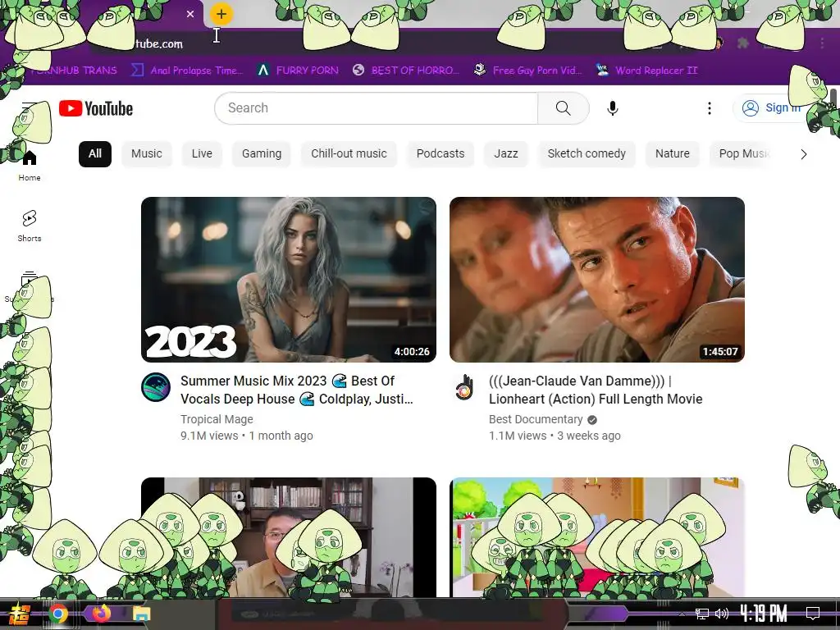Open the Best Documentary channel avatar

pos(464,387)
